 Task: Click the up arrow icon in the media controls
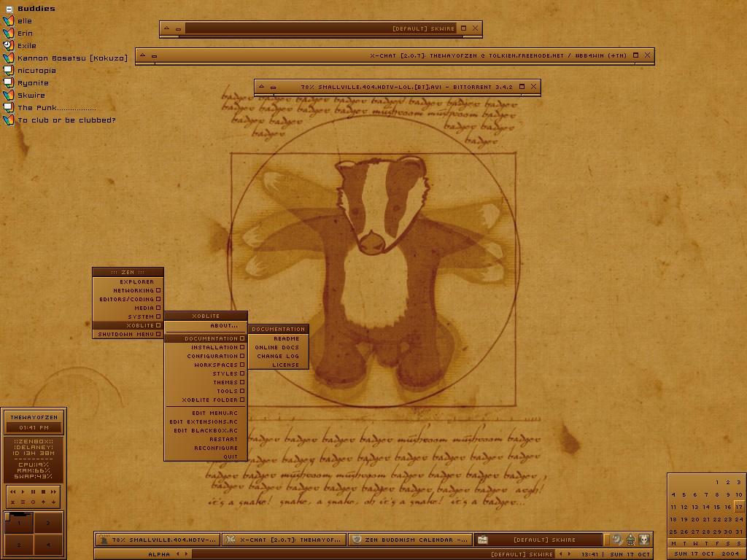43,502
